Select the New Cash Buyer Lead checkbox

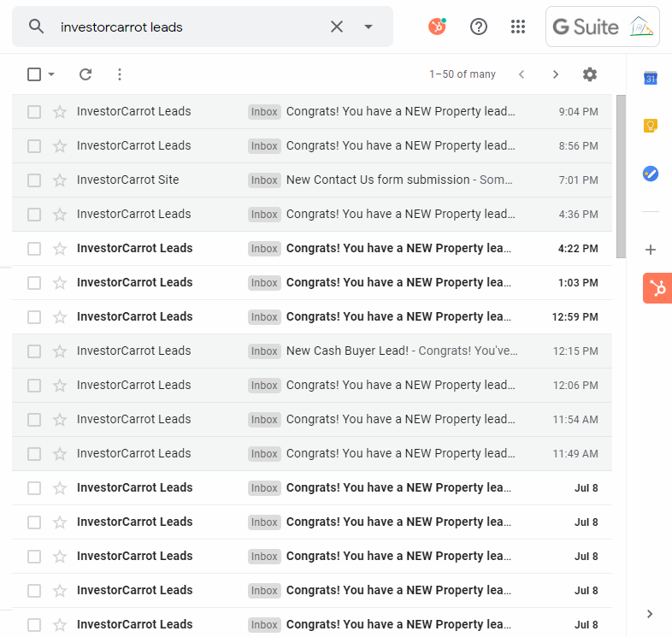click(x=34, y=351)
